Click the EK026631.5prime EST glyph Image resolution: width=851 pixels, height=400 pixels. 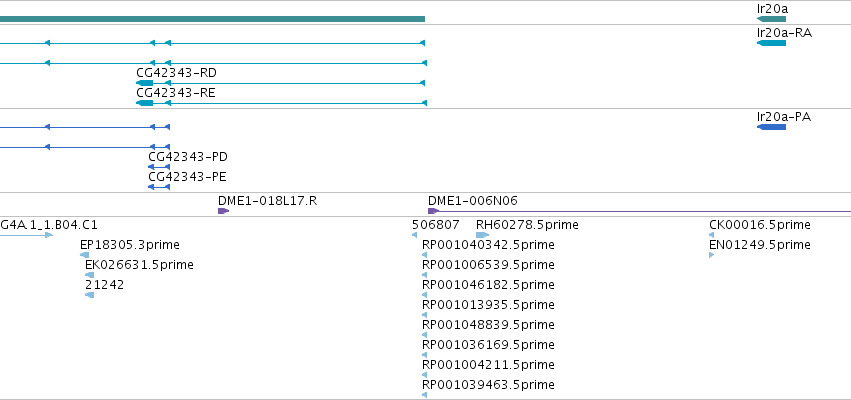coord(90,275)
